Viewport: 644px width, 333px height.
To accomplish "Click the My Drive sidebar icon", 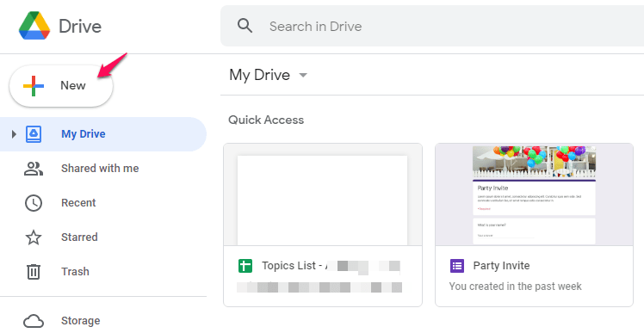I will pos(34,134).
